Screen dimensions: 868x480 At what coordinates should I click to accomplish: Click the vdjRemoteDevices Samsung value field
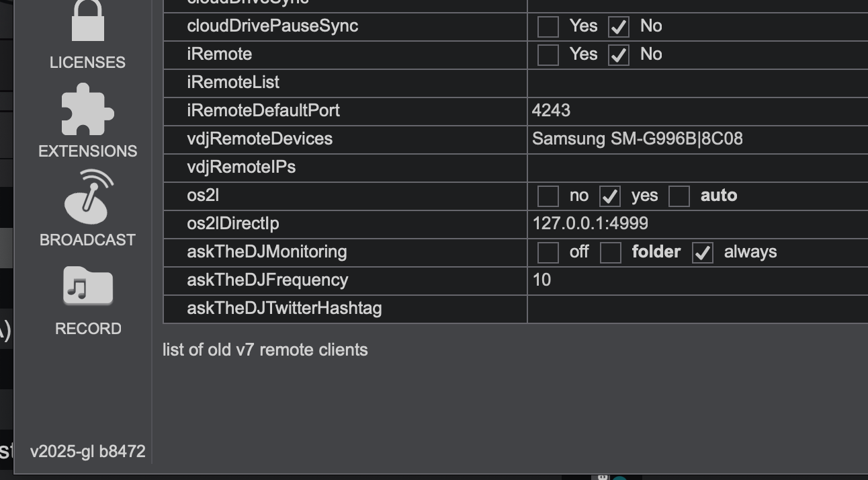697,139
